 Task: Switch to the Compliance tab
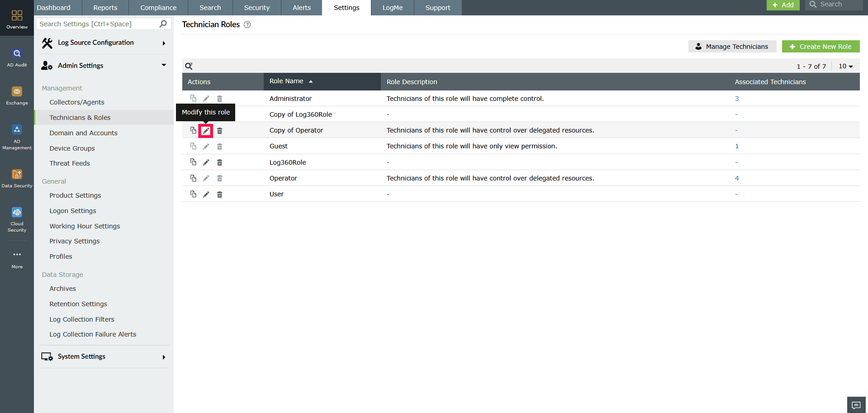tap(158, 7)
